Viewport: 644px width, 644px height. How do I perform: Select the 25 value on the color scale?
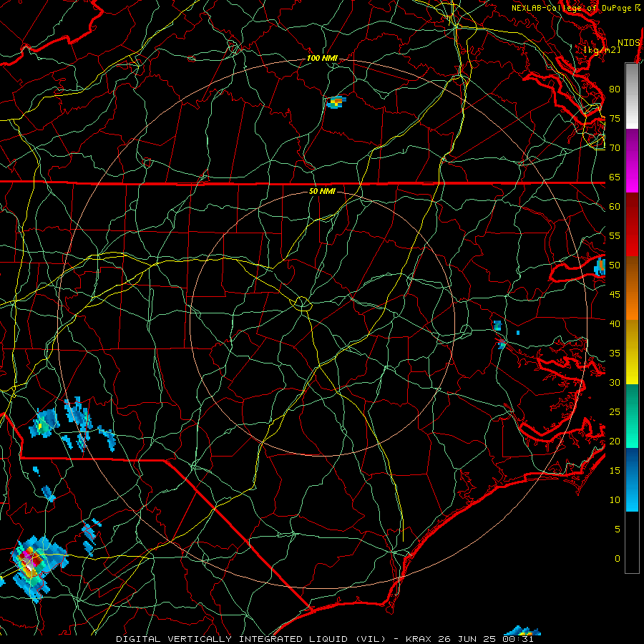[615, 412]
